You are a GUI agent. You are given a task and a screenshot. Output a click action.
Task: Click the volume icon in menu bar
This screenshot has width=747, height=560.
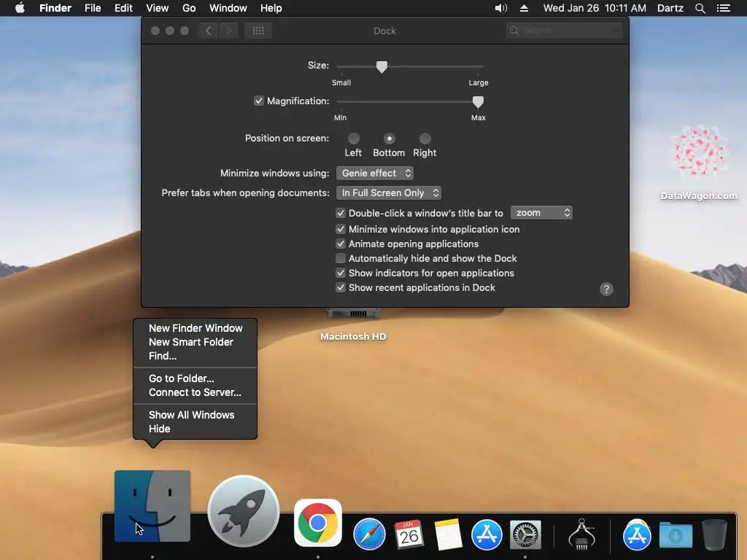[x=500, y=8]
